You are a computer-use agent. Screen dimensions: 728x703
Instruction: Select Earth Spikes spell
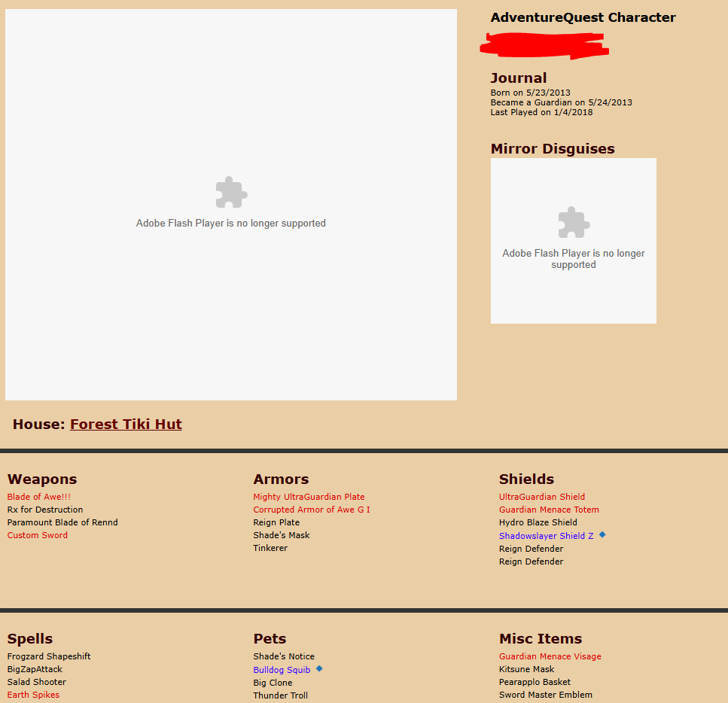pyautogui.click(x=33, y=695)
